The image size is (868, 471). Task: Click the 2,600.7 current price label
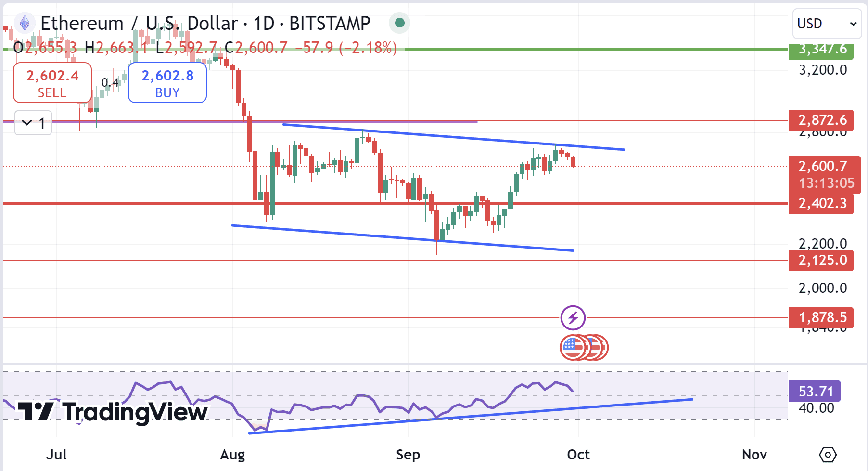pyautogui.click(x=823, y=167)
